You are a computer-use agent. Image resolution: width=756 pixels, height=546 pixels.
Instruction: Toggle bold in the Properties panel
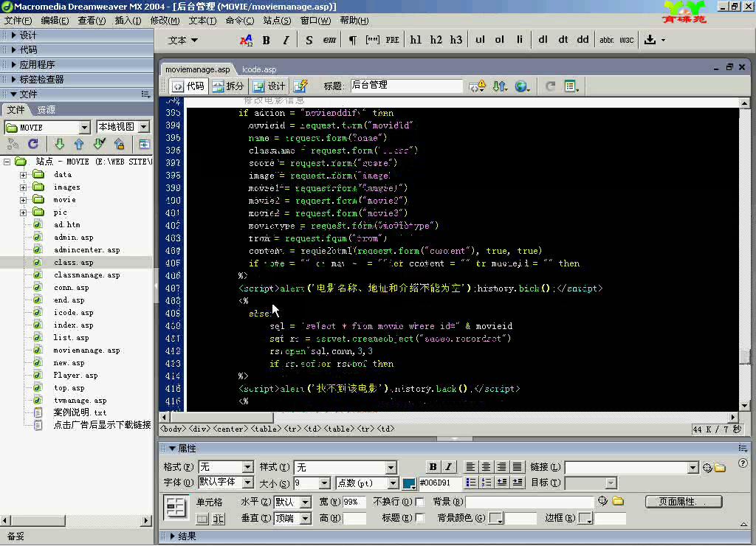[433, 466]
